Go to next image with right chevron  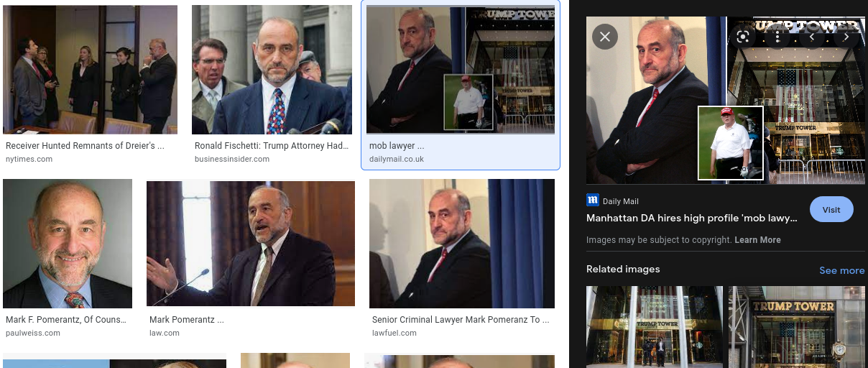[846, 37]
